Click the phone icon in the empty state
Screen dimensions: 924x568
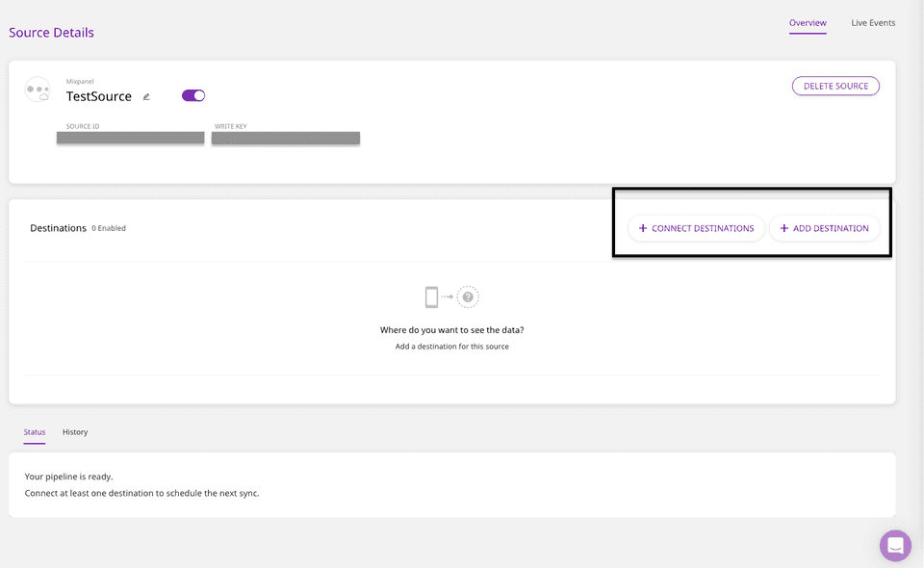[432, 297]
